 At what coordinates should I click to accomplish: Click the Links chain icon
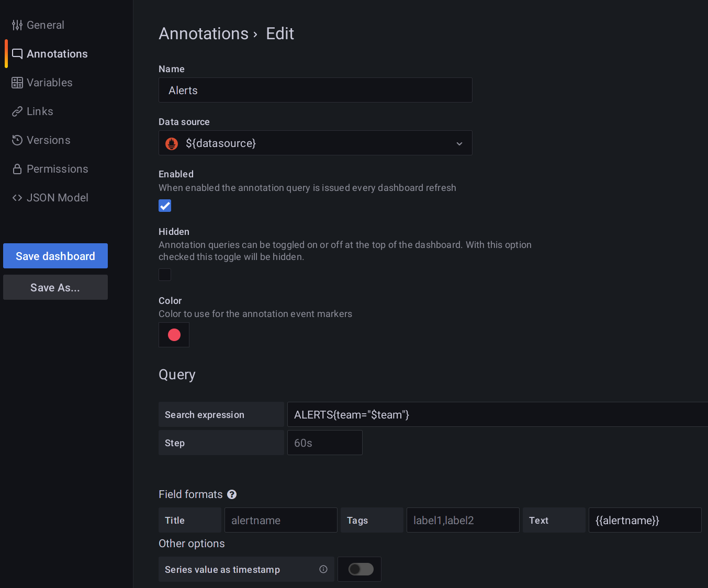coord(17,111)
